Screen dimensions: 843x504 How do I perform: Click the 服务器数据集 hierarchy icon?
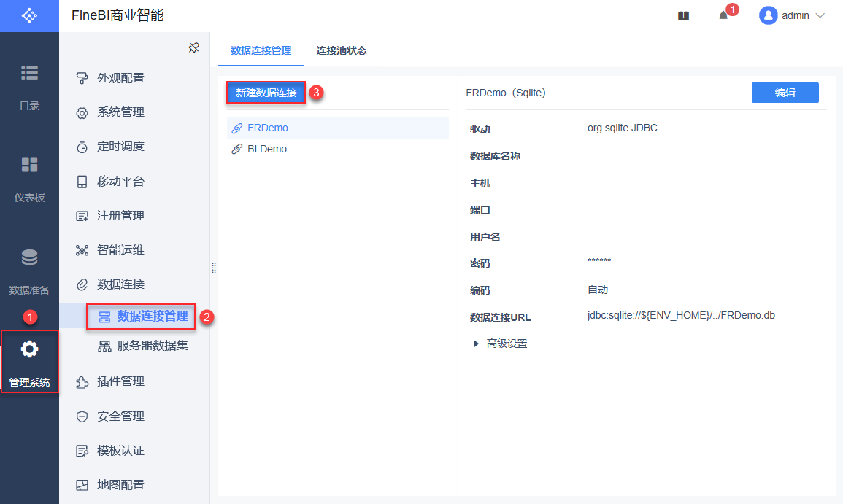tap(104, 346)
